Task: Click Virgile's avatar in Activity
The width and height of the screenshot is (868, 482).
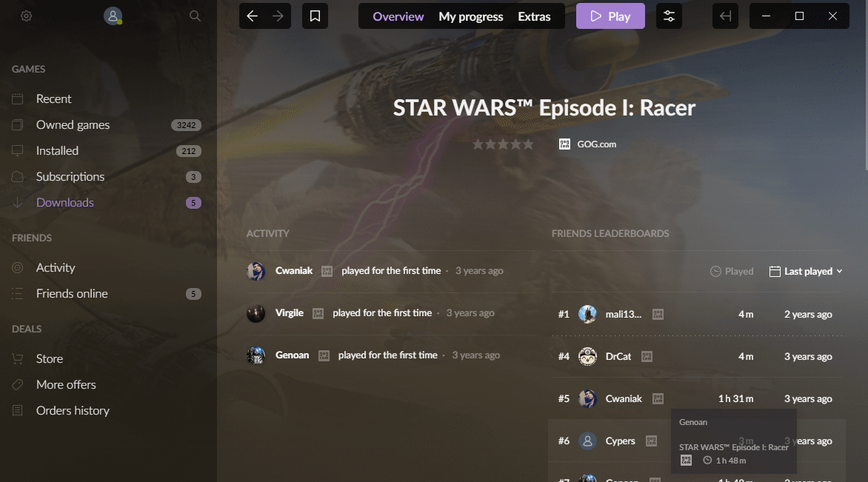Action: pos(256,313)
